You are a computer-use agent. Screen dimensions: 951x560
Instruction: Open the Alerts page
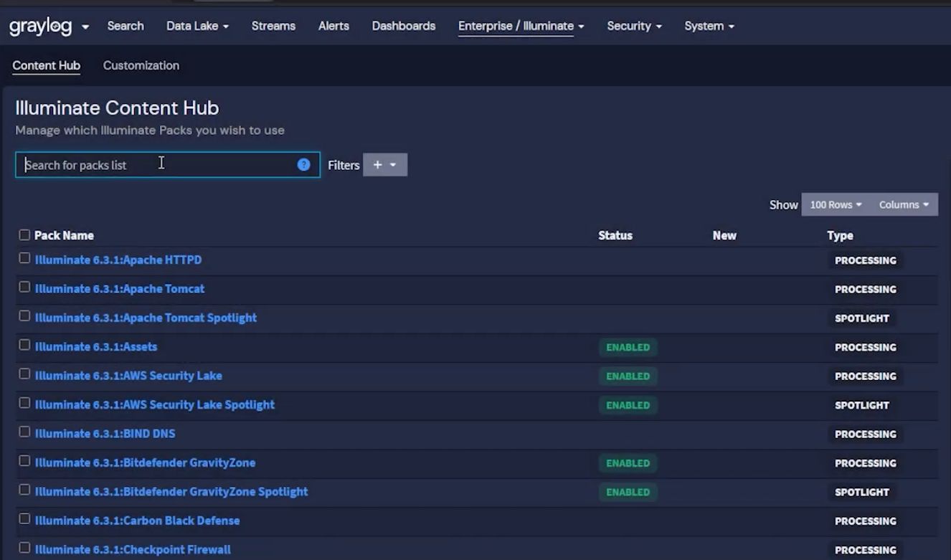tap(333, 26)
